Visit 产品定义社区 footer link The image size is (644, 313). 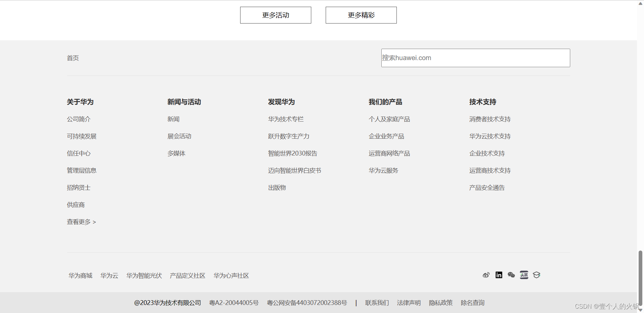(x=187, y=276)
